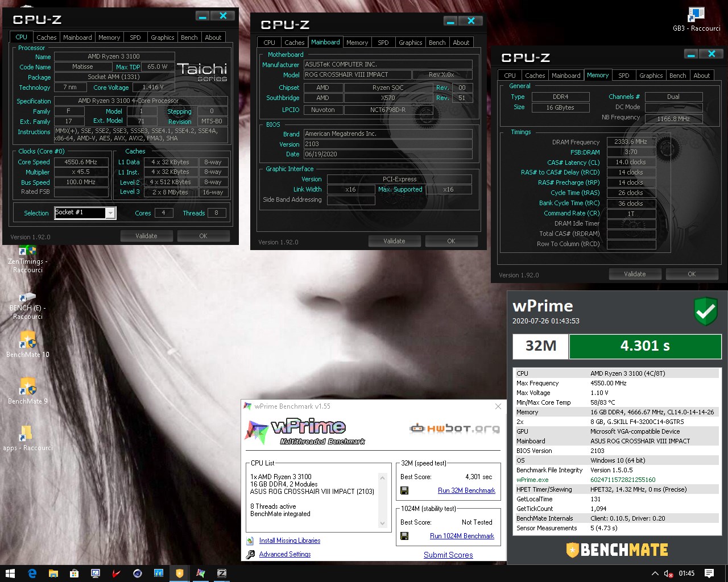Image resolution: width=728 pixels, height=582 pixels.
Task: Click HWBOT.org logo in wPrime
Action: tap(454, 428)
